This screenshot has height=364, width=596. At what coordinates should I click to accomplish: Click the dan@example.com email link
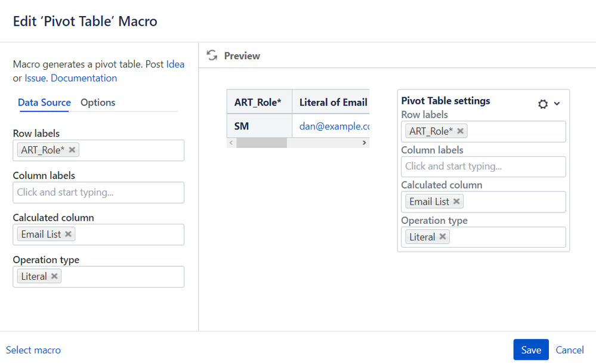click(x=334, y=127)
